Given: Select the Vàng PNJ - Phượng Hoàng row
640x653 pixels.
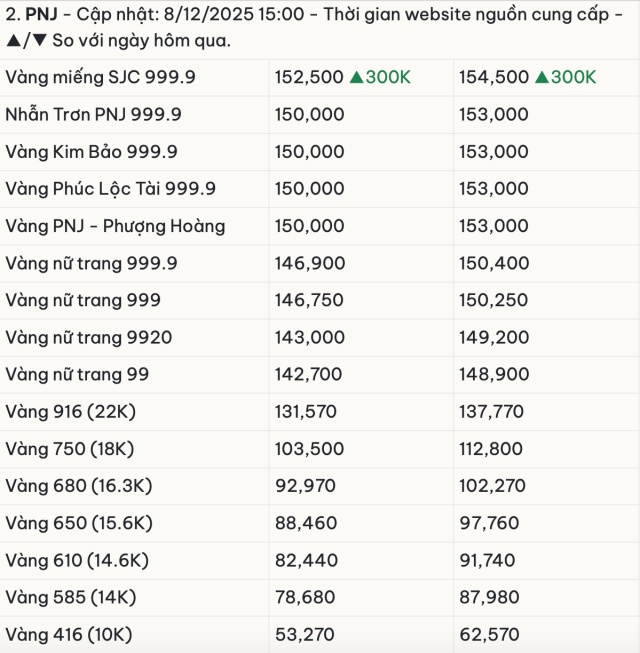Looking at the screenshot, I should pyautogui.click(x=115, y=226).
